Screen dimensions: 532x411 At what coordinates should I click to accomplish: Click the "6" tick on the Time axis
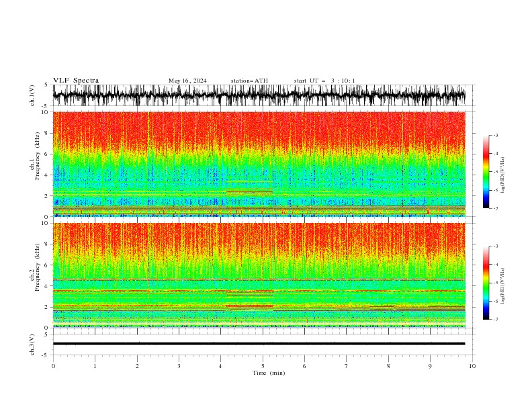tap(304, 366)
